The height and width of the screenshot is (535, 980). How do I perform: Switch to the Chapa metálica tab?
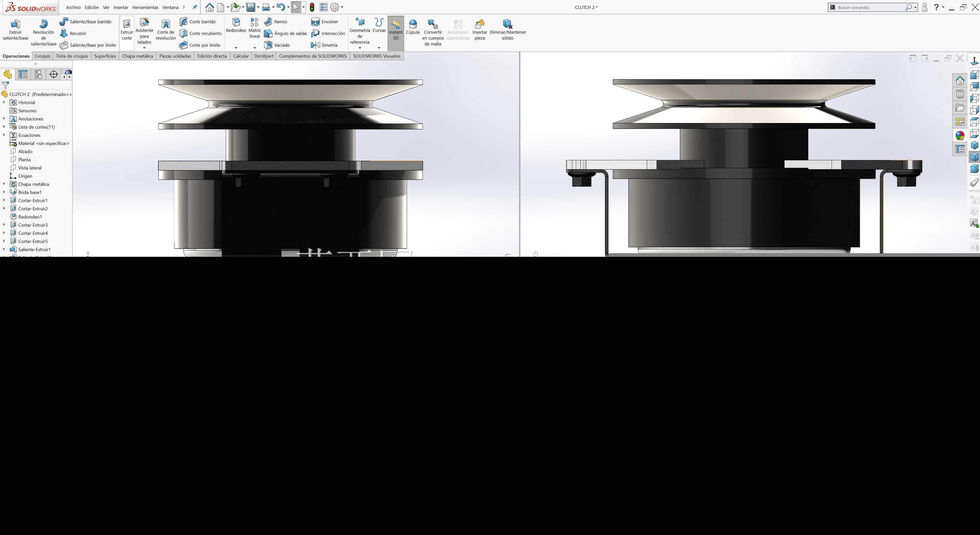(137, 56)
